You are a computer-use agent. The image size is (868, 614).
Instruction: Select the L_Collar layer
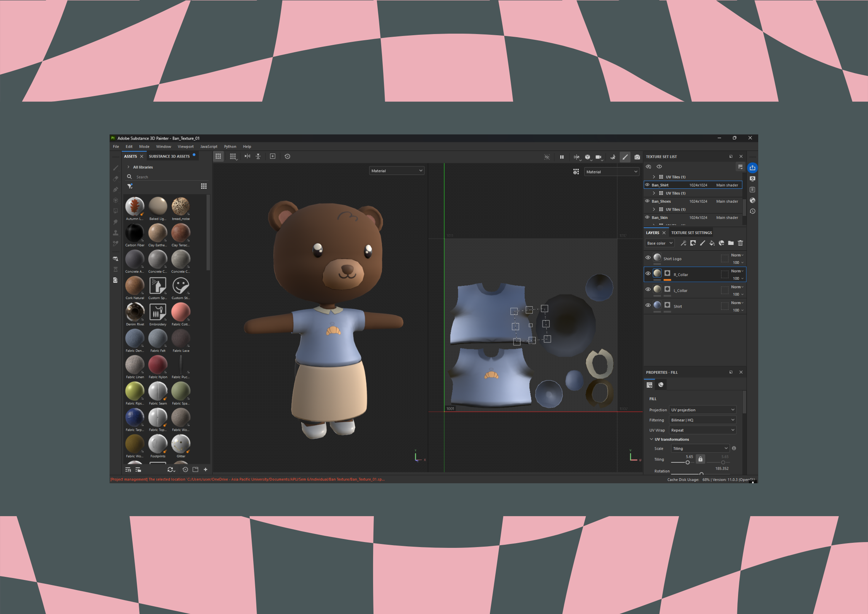pyautogui.click(x=695, y=291)
